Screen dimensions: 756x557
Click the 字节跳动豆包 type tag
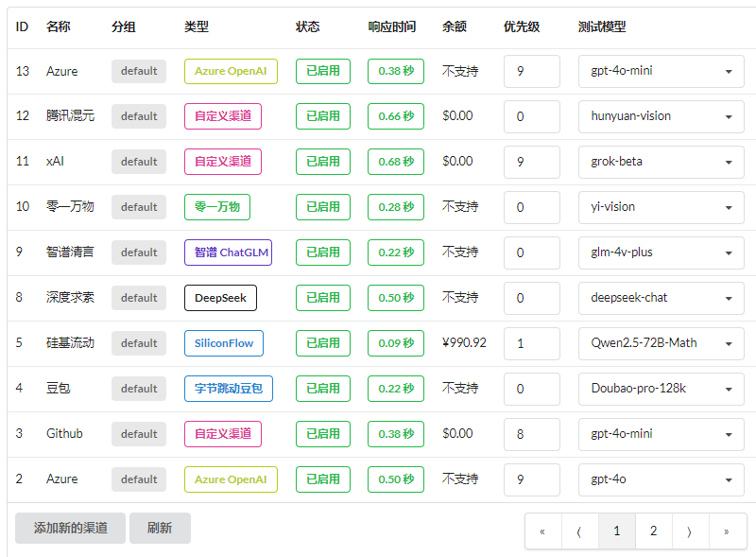click(229, 389)
